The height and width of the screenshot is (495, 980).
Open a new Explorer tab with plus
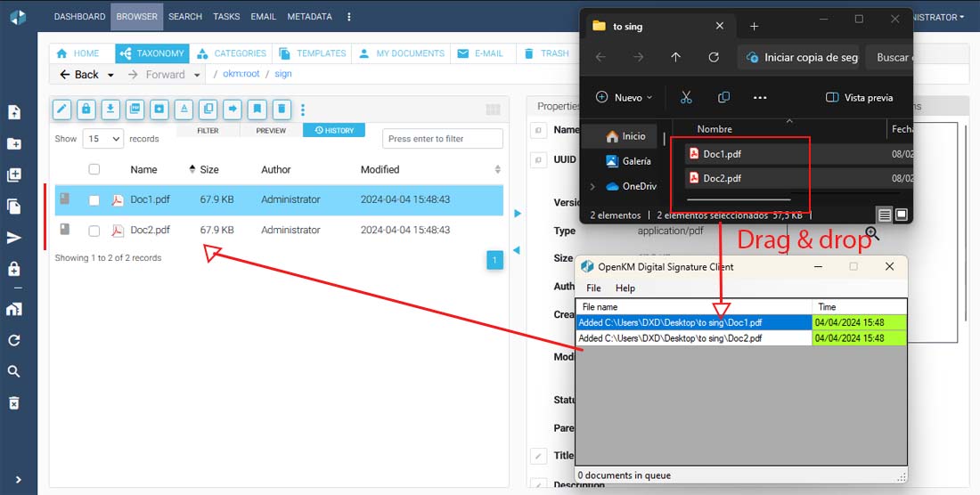click(755, 26)
